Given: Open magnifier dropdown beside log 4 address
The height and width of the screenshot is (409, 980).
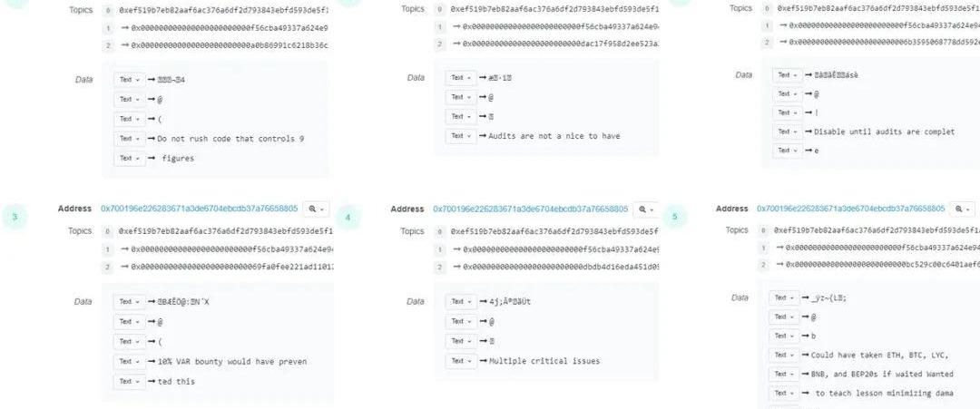Looking at the screenshot, I should click(x=646, y=209).
